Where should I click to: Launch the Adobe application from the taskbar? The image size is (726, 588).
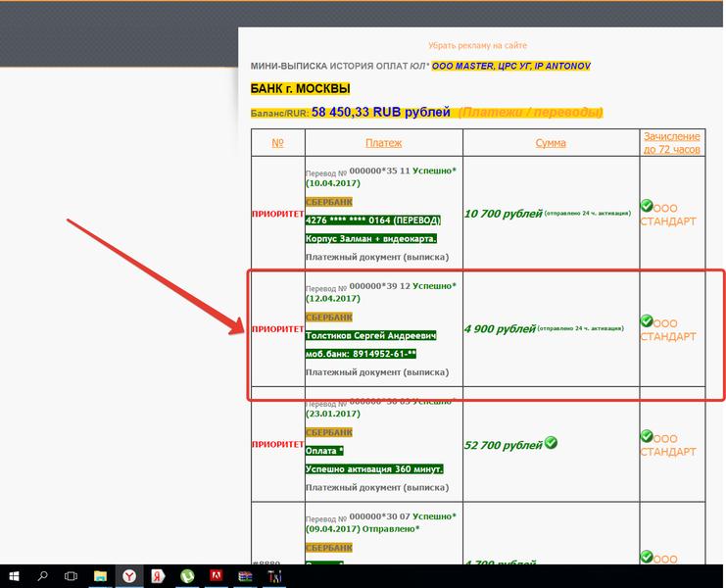216,576
